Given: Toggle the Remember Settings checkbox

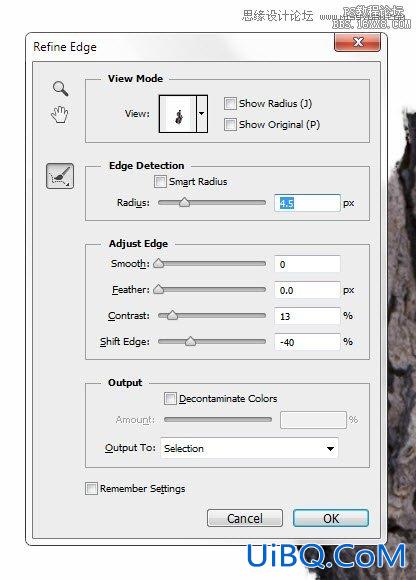Looking at the screenshot, I should (x=91, y=488).
